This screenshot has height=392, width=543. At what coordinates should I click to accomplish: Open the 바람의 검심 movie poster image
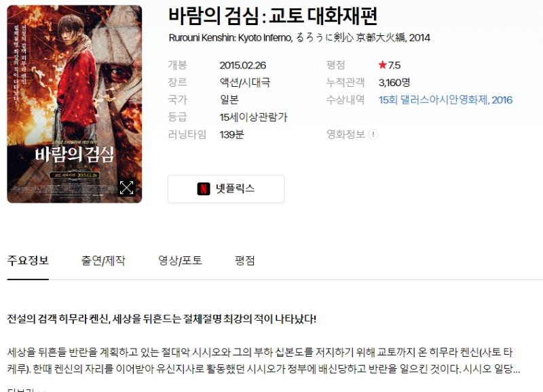coord(75,104)
